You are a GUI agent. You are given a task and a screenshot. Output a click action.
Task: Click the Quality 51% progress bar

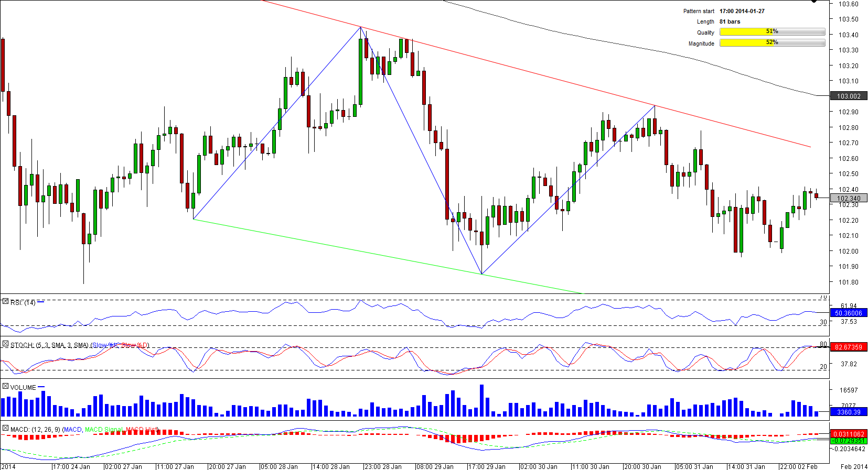coord(772,32)
